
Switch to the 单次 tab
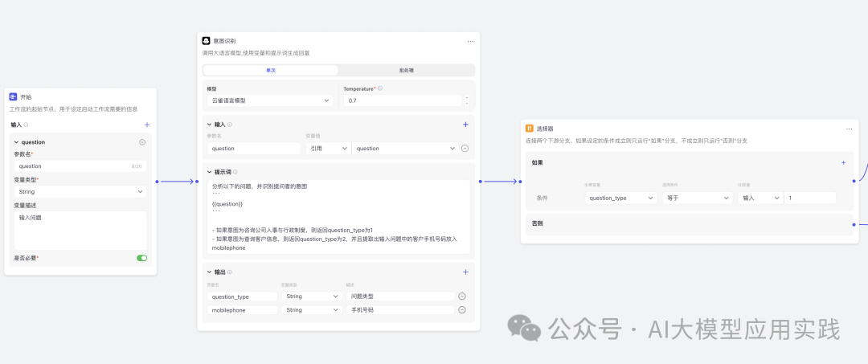271,70
